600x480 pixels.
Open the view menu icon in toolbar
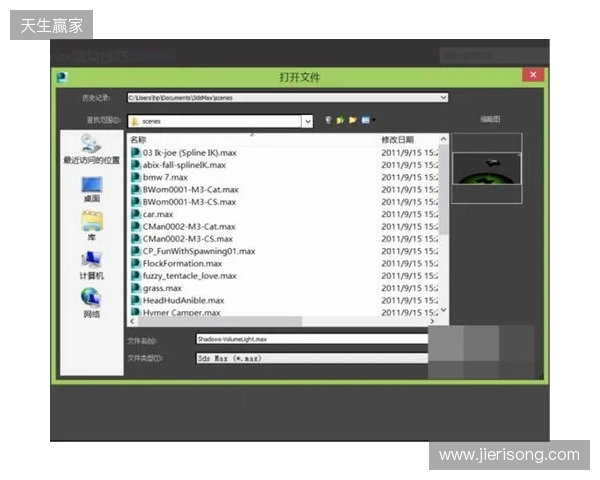point(368,120)
